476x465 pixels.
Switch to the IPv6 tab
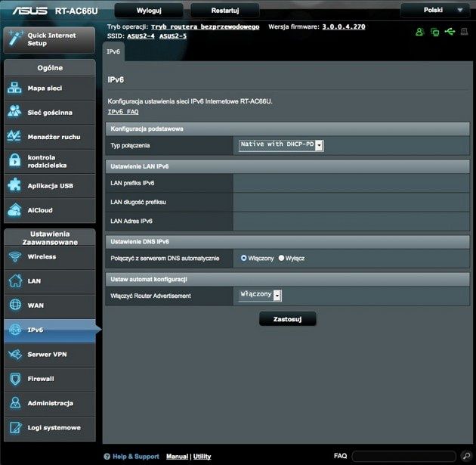(x=113, y=51)
